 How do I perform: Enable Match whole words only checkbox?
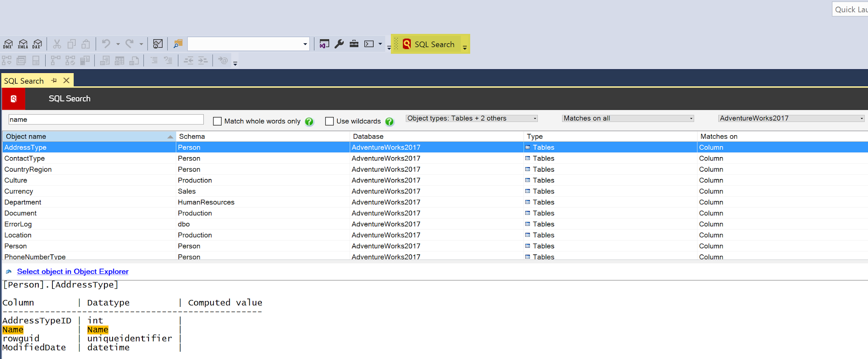pyautogui.click(x=217, y=121)
